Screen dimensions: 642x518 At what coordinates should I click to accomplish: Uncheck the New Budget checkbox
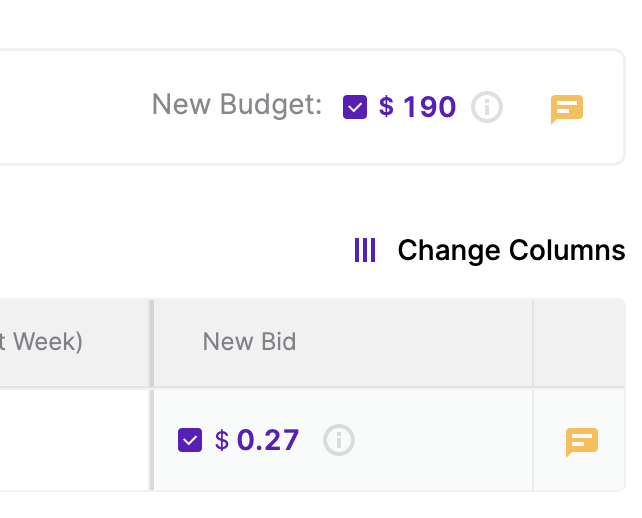[355, 107]
